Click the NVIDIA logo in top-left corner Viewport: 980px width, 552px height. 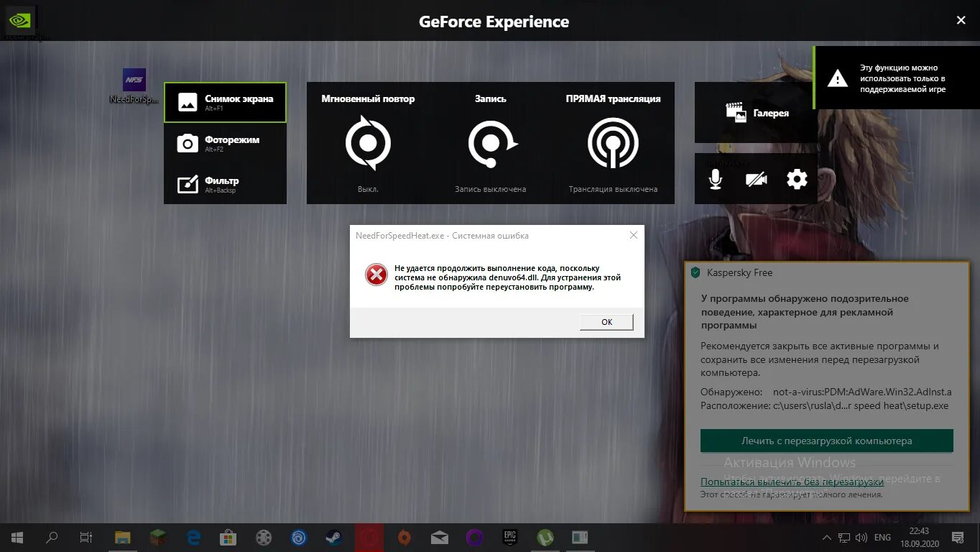(x=19, y=19)
